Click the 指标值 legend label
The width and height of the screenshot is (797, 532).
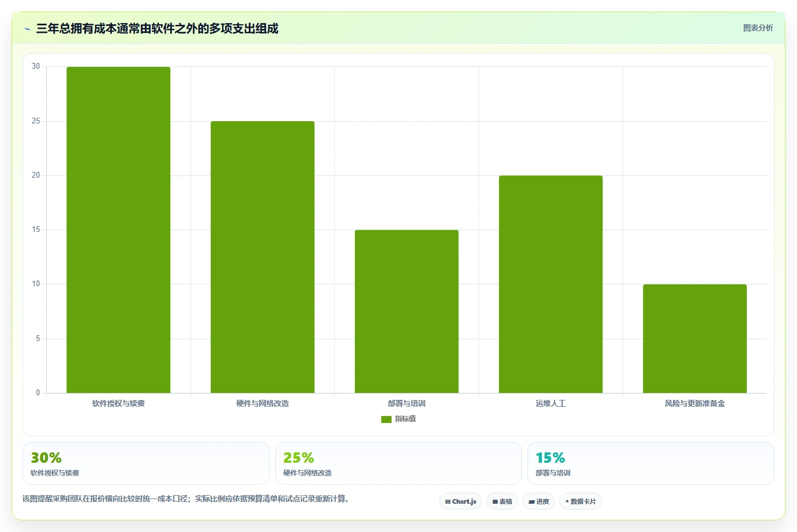click(405, 419)
